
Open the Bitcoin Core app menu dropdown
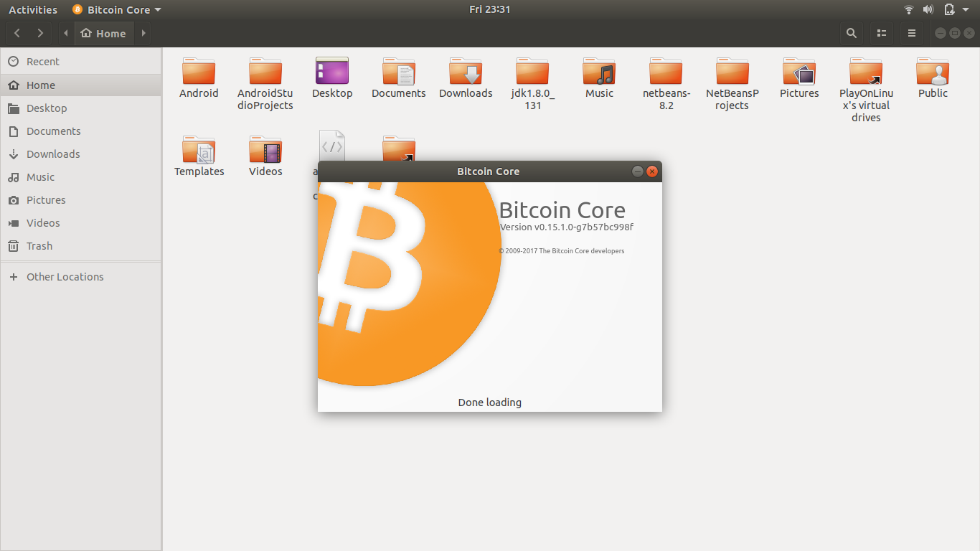tap(117, 9)
